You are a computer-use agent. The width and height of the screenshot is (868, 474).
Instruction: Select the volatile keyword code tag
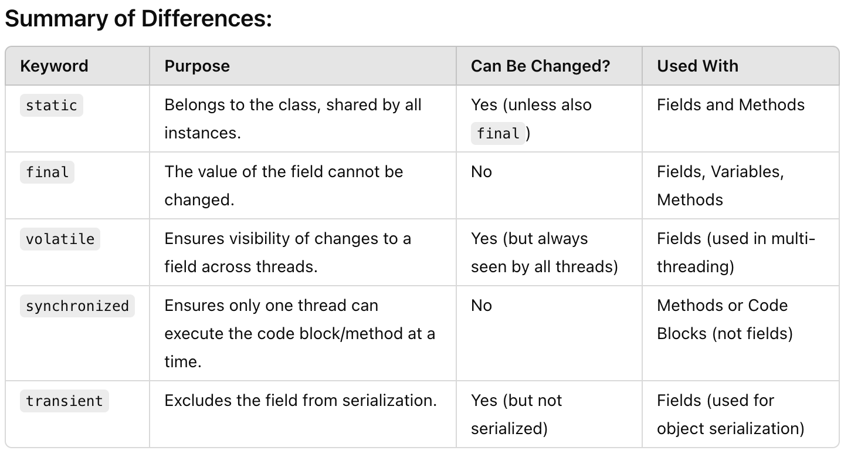pyautogui.click(x=60, y=239)
